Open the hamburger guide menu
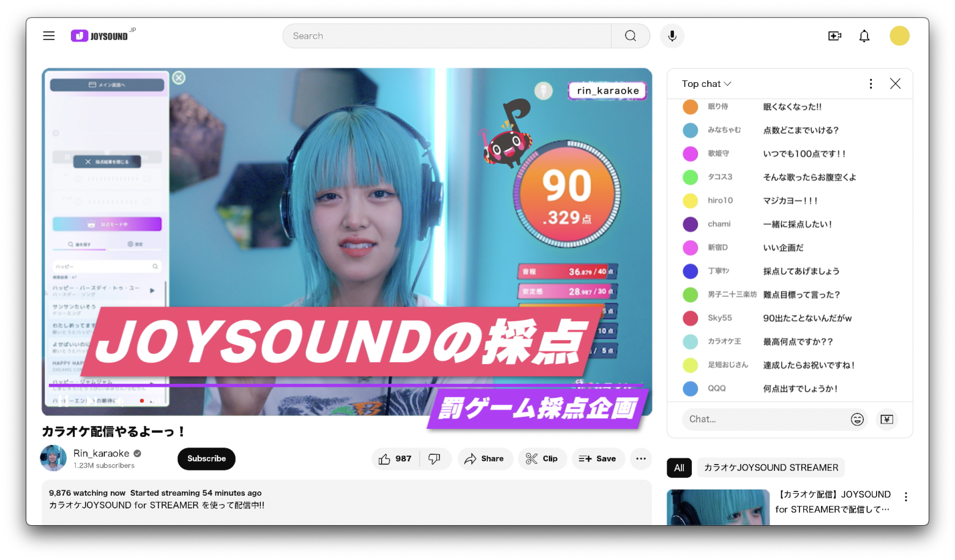This screenshot has height=560, width=955. (x=49, y=36)
